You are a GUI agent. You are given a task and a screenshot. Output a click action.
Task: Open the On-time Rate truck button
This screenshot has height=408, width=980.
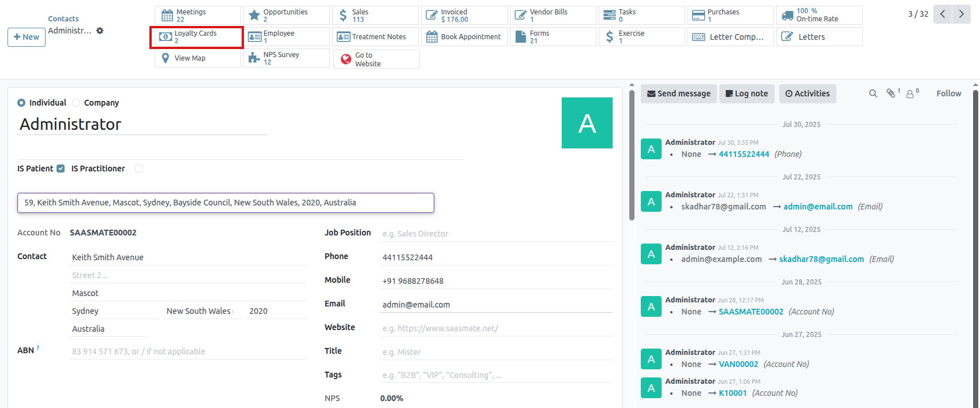[819, 16]
